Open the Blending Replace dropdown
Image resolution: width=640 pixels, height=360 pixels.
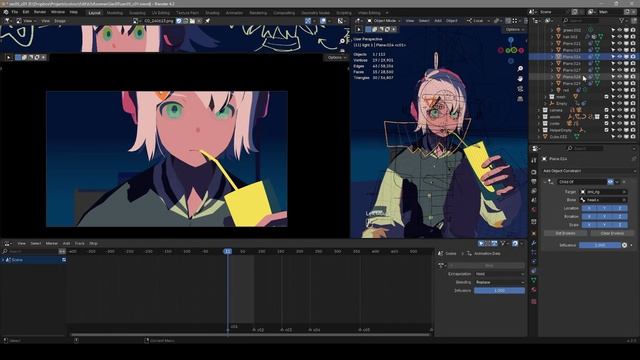499,282
